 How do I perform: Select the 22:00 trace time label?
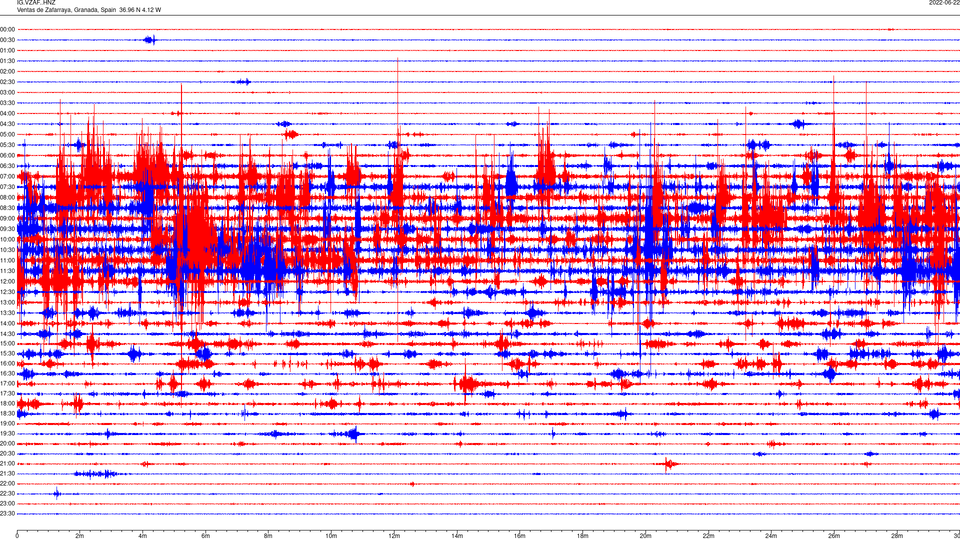[7, 484]
